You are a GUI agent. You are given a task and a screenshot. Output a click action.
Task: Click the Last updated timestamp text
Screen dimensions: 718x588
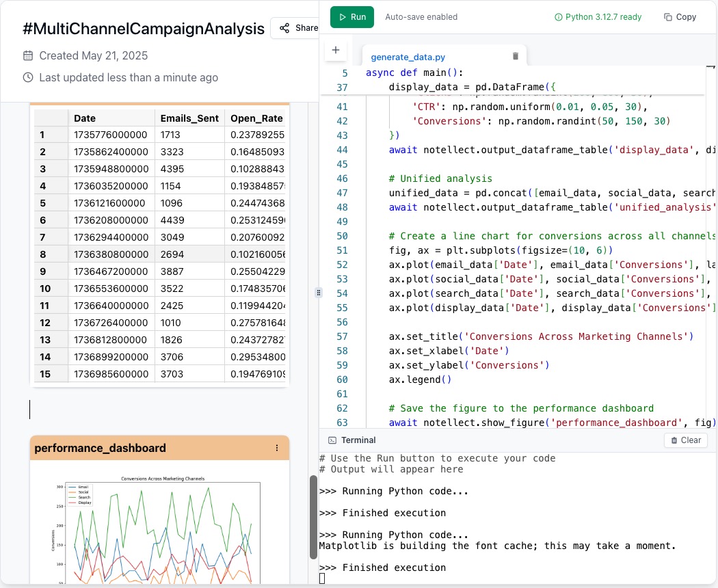coord(129,77)
